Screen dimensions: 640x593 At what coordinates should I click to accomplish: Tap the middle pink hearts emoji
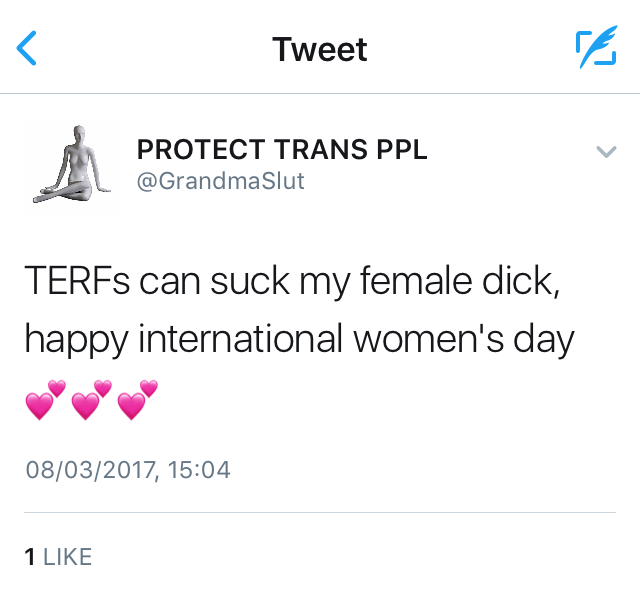point(91,401)
